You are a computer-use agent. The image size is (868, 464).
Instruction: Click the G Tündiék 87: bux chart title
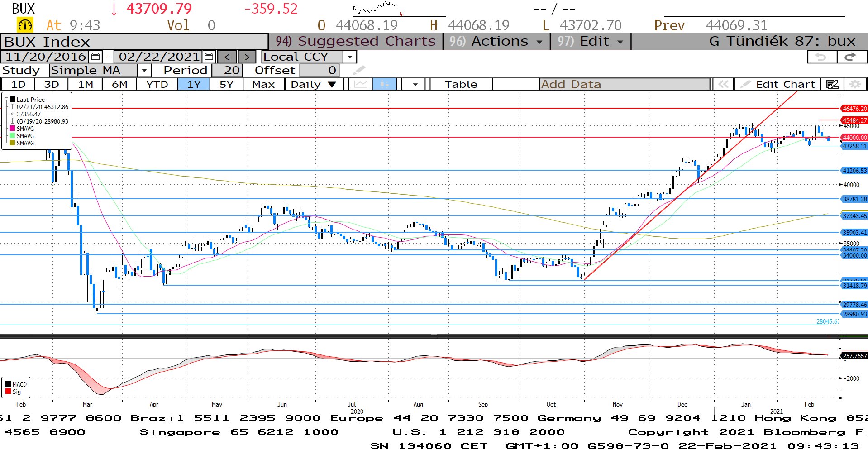pos(782,41)
